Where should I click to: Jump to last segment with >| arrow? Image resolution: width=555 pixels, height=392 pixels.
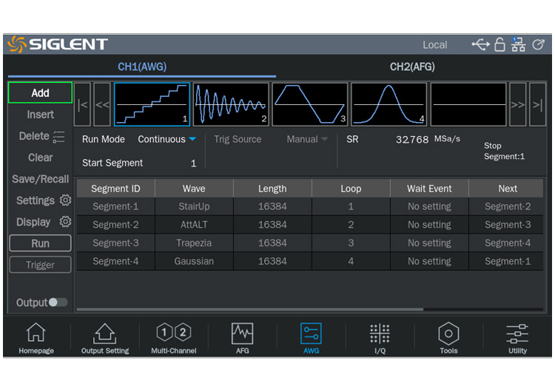[x=537, y=104]
